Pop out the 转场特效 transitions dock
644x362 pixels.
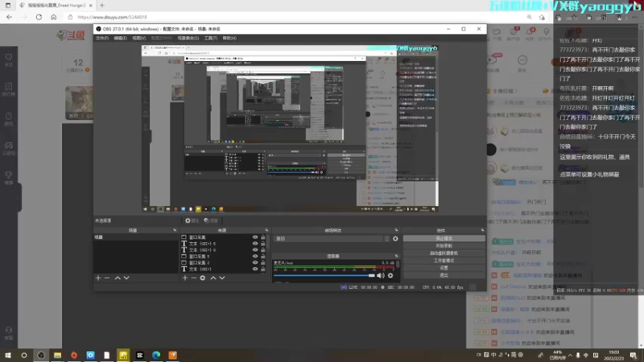tap(396, 230)
